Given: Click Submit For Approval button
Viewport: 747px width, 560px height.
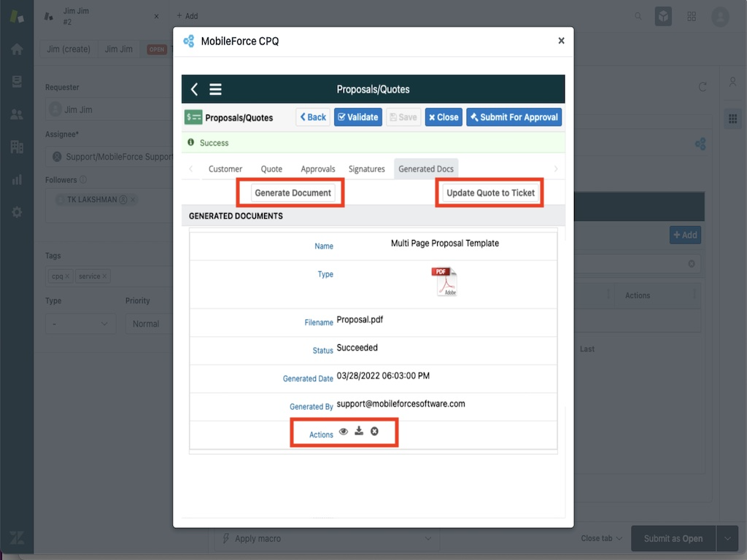Looking at the screenshot, I should tap(514, 117).
